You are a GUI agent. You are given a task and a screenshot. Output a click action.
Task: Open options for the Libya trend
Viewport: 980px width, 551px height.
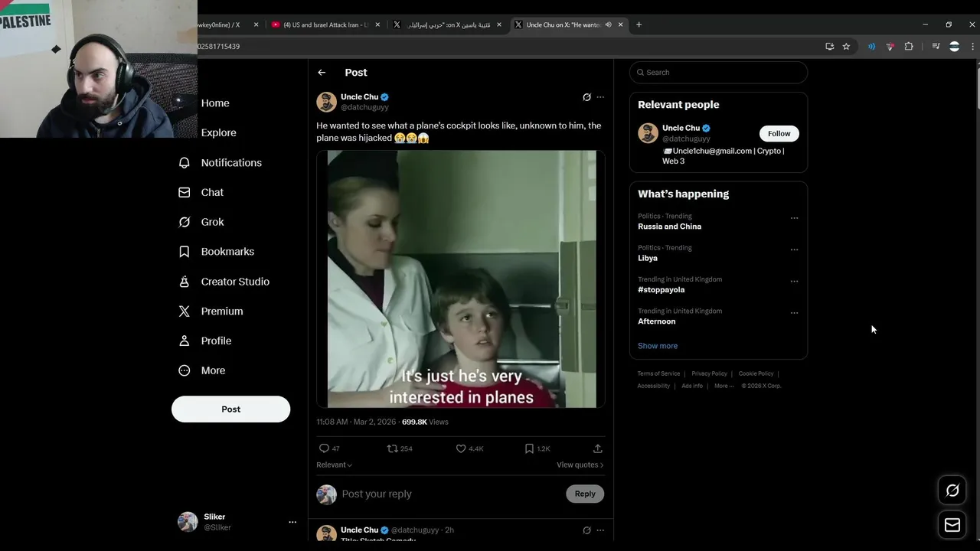coord(794,249)
